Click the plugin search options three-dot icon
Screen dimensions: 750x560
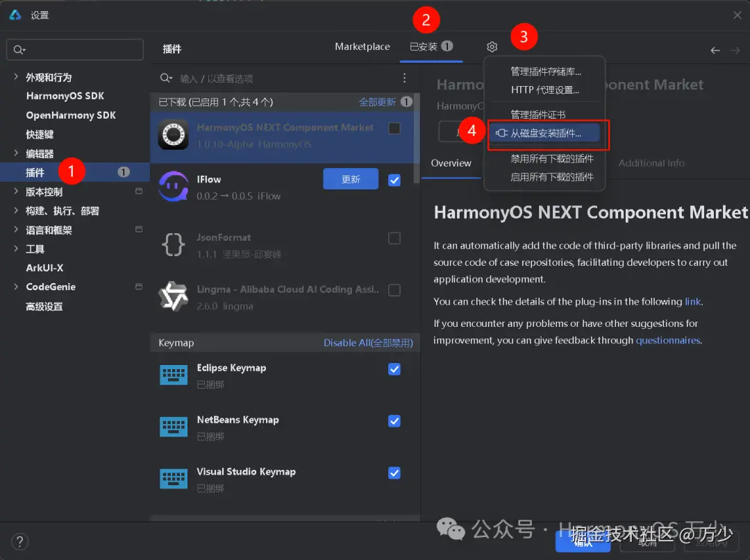coord(404,78)
